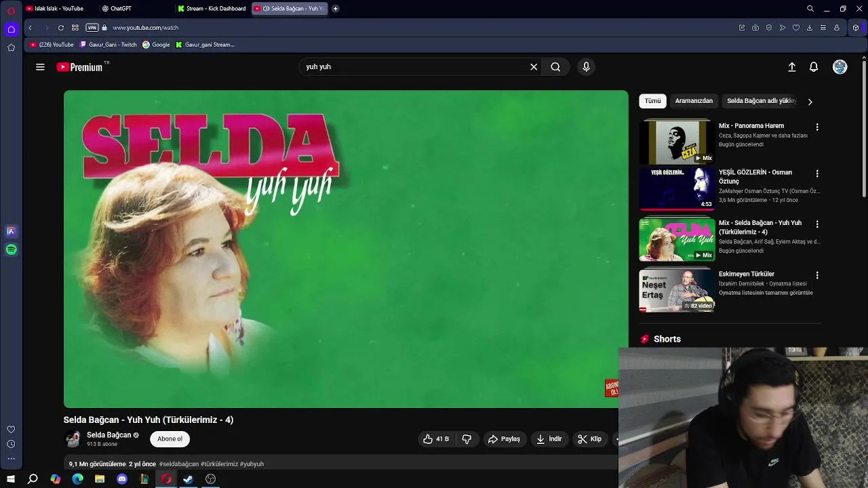
Task: Open File Explorer from the taskbar
Action: pyautogui.click(x=100, y=479)
